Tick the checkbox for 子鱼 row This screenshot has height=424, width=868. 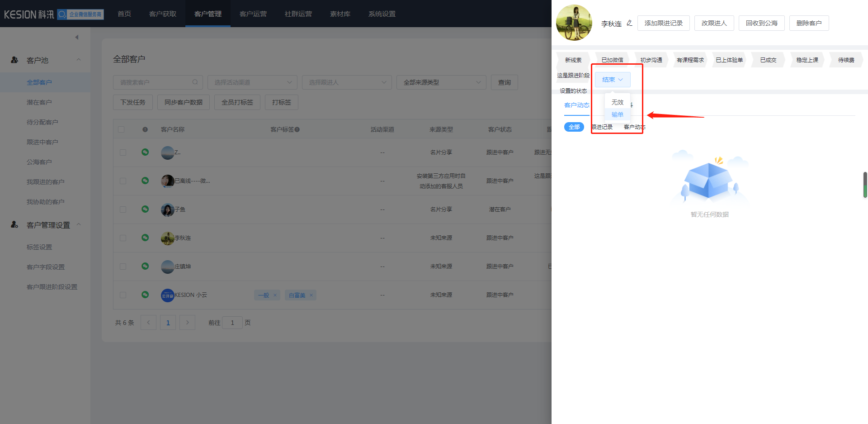coord(123,210)
